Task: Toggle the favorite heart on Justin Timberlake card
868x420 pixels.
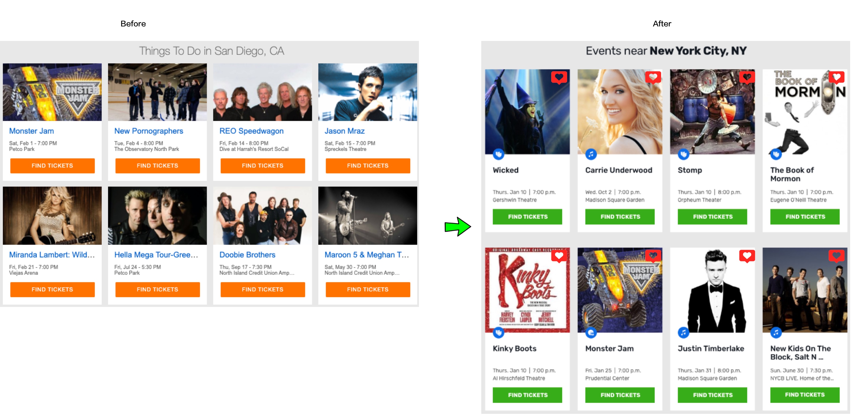Action: 747,256
